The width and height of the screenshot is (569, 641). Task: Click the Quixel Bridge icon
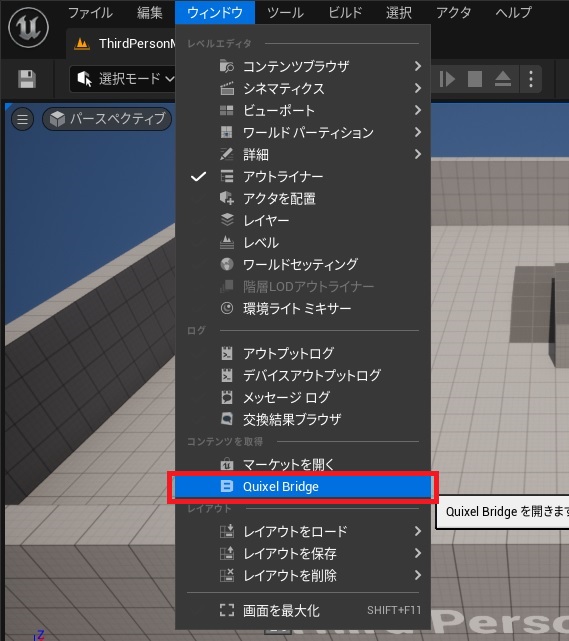point(226,486)
